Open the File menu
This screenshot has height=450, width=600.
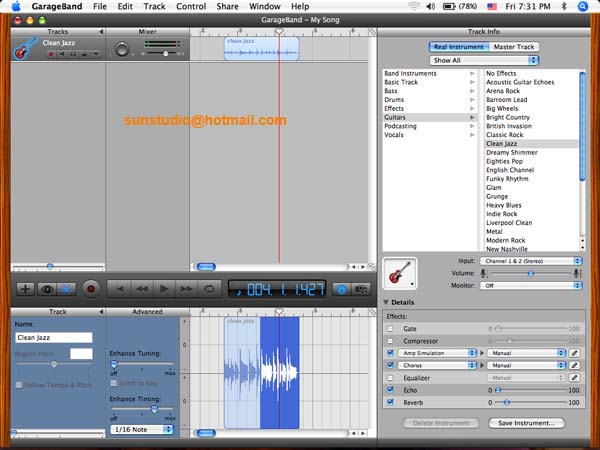(x=100, y=7)
